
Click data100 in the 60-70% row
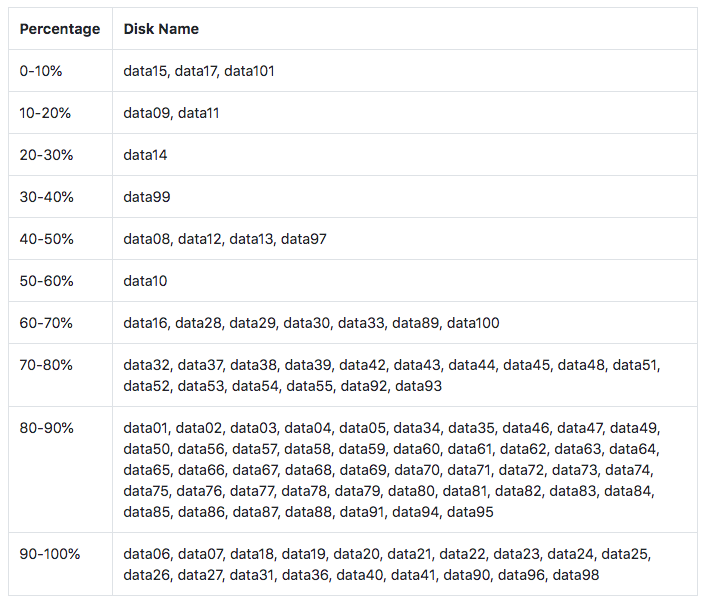tap(473, 323)
